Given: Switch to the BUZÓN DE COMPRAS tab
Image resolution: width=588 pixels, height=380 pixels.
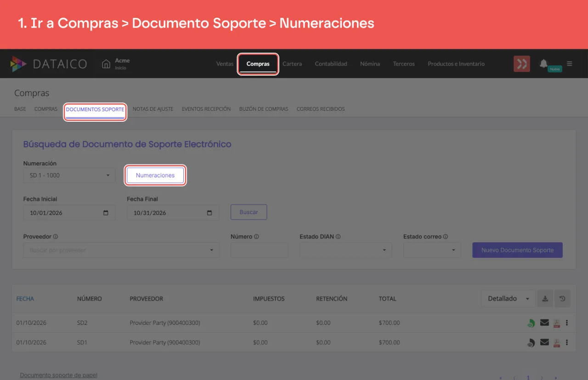Looking at the screenshot, I should click(x=264, y=109).
